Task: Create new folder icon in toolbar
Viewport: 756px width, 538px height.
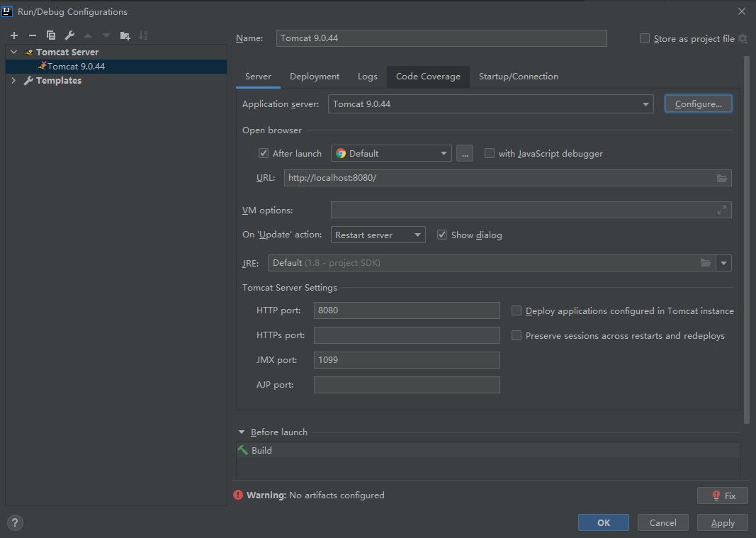Action: click(125, 35)
